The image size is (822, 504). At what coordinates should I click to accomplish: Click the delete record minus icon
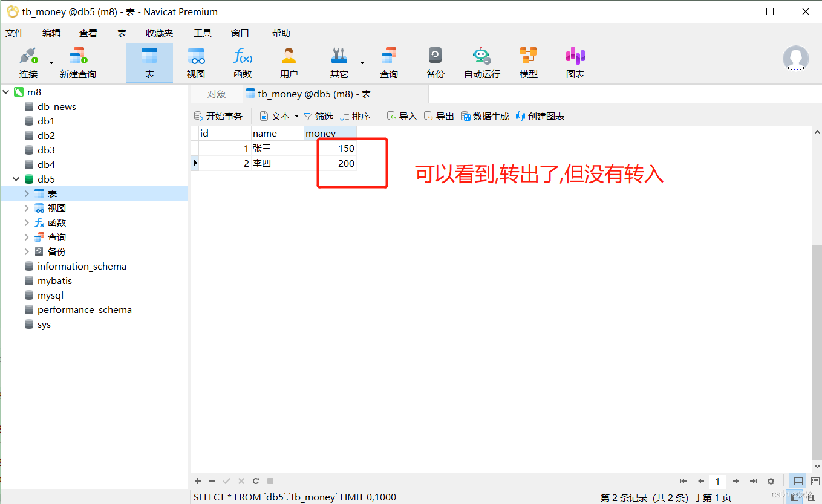coord(212,481)
